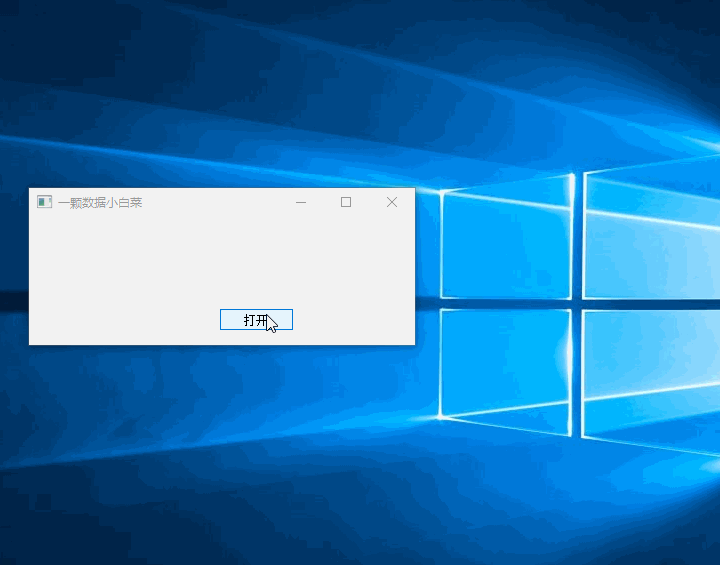Viewport: 720px width, 565px height.
Task: Close the 一颗数据小白菜 window
Action: click(x=392, y=202)
